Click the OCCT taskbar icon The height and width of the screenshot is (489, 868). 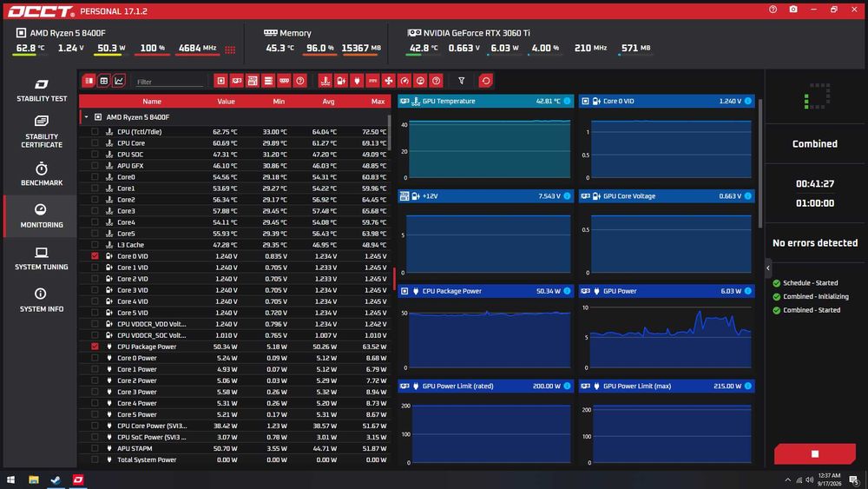[78, 479]
